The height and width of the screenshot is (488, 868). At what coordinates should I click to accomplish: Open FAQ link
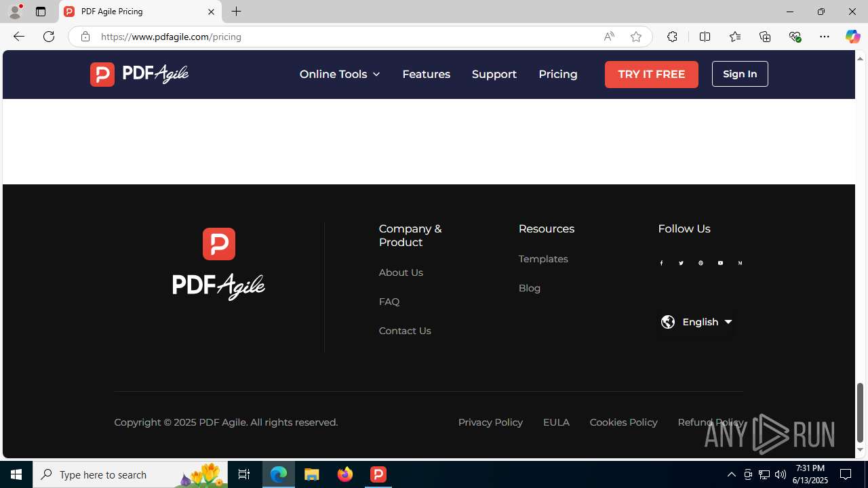(x=389, y=302)
